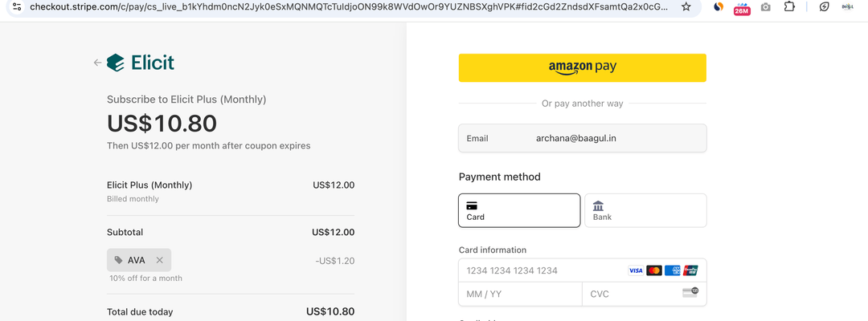Open the browser Extensions puzzle icon
The image size is (868, 321).
pyautogui.click(x=789, y=7)
